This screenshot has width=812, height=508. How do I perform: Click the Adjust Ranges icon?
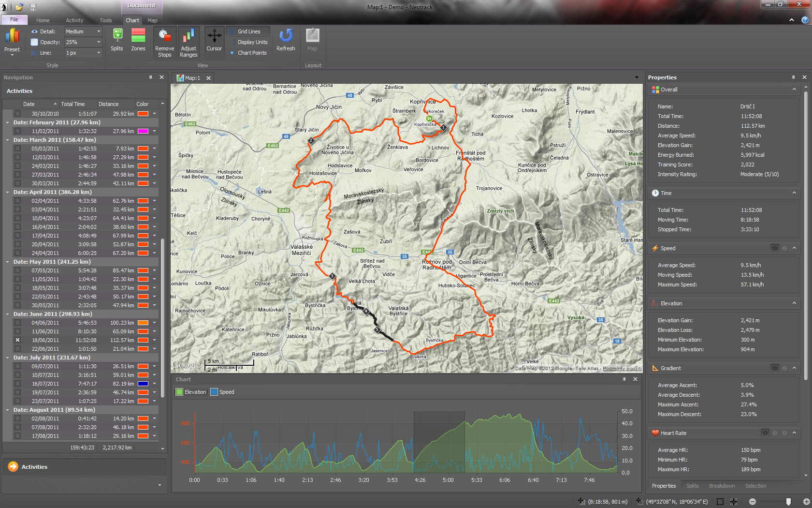tap(188, 36)
